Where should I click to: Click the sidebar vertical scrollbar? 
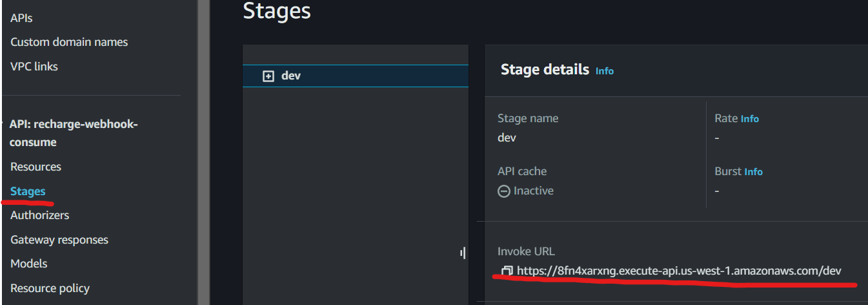(x=203, y=152)
